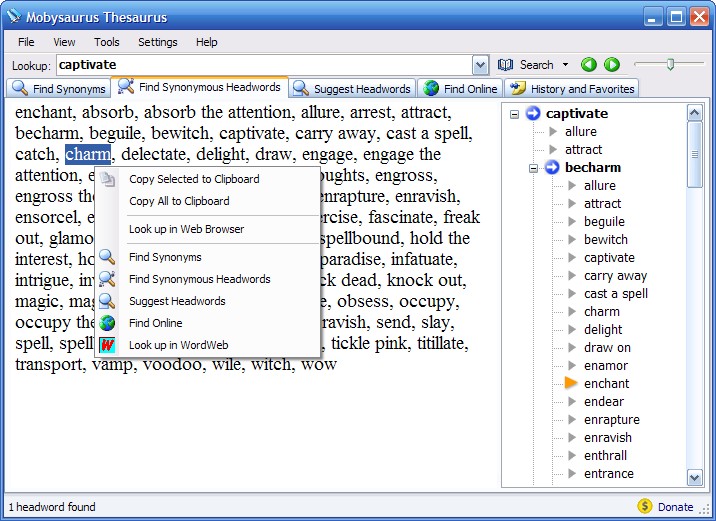
Task: Open the Tools menu
Action: point(106,42)
